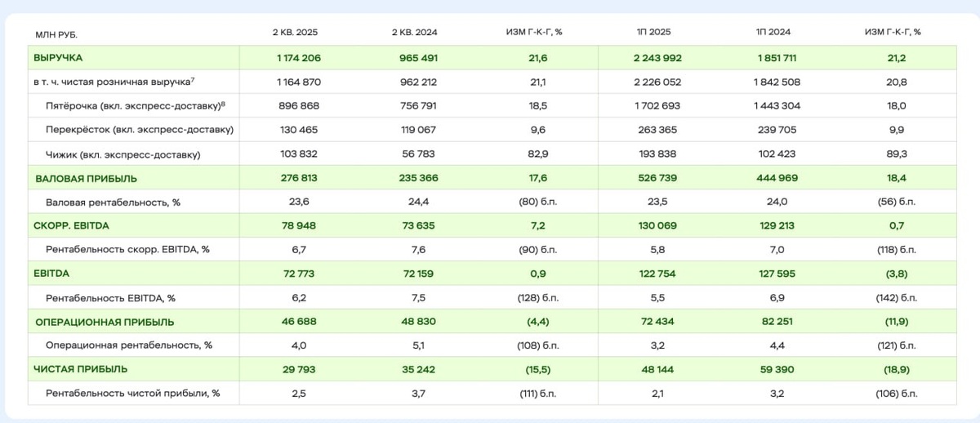Select the 'СКОРР. EBITDA' row label

click(x=73, y=226)
